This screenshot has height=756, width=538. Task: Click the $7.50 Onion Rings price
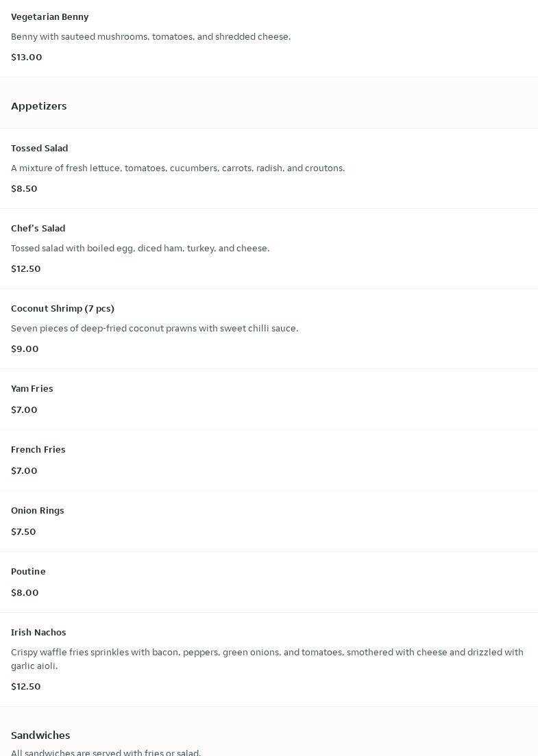click(x=24, y=531)
